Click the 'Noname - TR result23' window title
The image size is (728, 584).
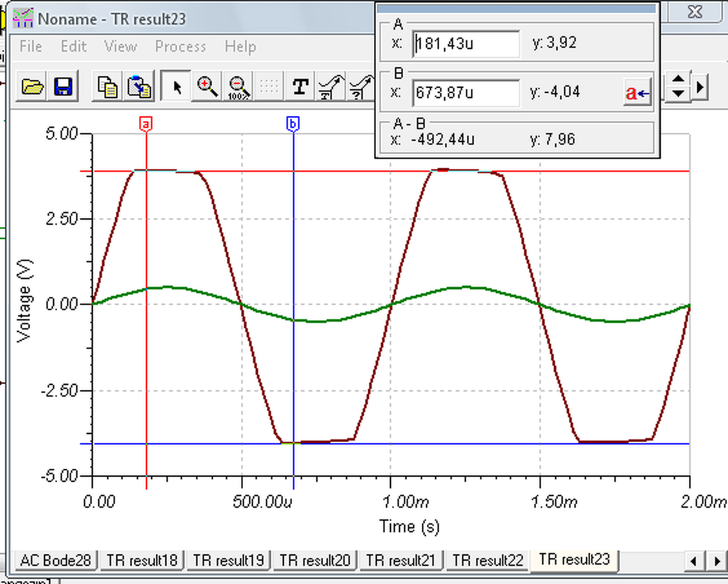[x=112, y=19]
